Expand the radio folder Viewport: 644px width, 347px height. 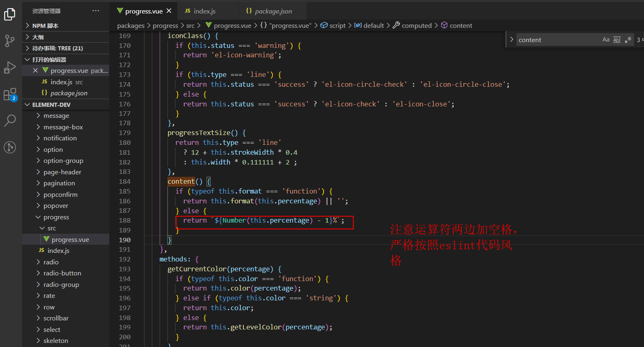pos(65,262)
